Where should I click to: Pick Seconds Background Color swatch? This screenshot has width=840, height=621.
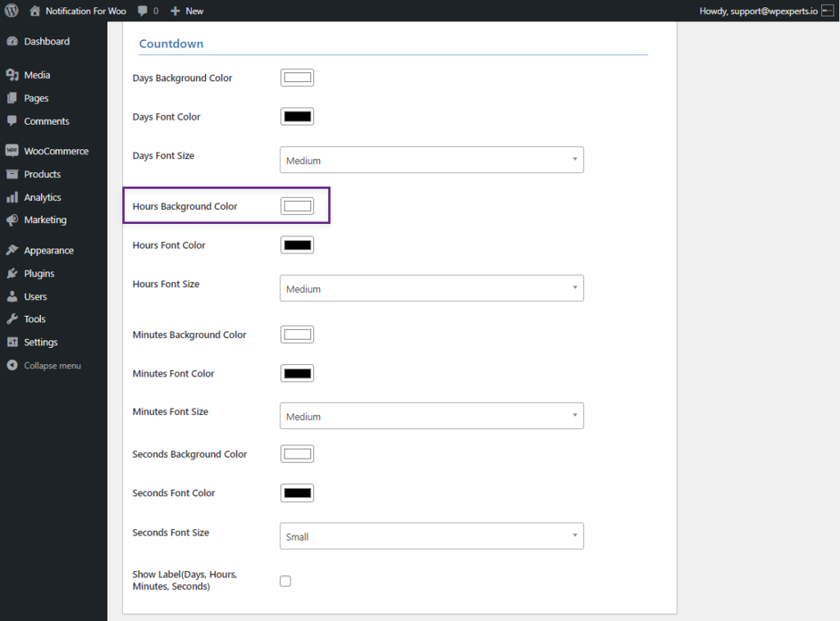point(297,454)
